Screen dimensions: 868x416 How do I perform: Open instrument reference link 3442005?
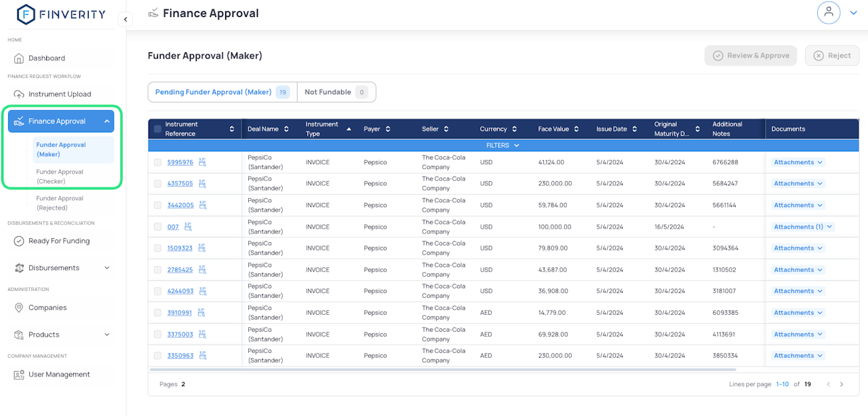180,206
